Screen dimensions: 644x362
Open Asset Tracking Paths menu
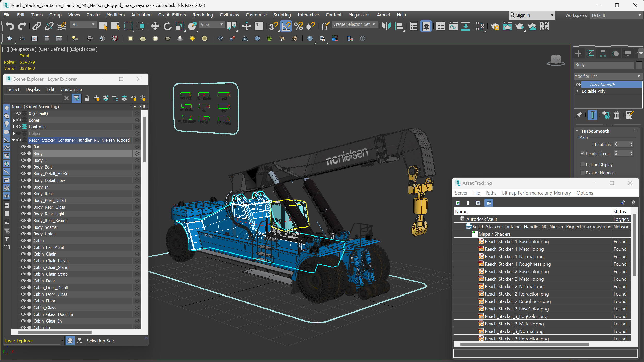[491, 193]
